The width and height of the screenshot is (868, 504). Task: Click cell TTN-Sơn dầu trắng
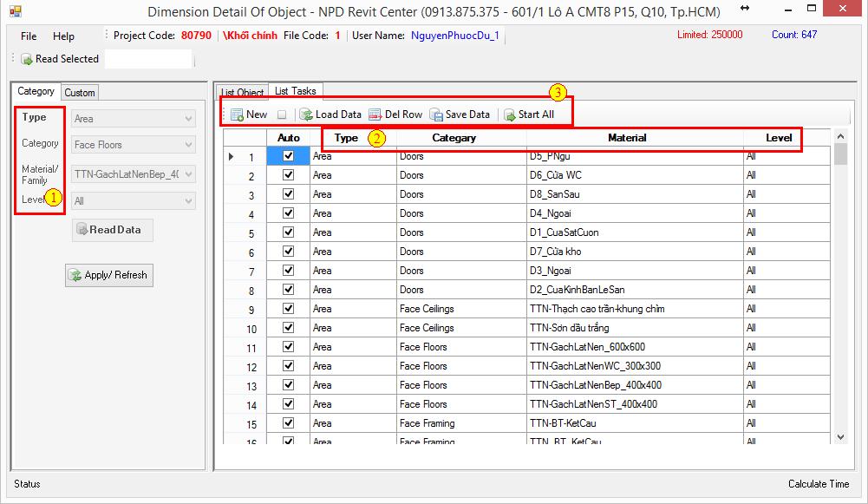point(635,328)
